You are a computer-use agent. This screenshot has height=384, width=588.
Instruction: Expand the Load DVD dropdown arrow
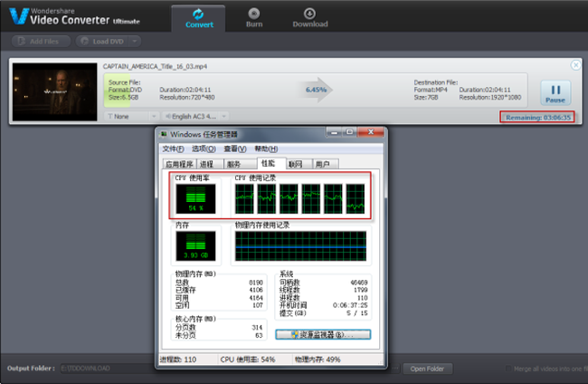[135, 42]
